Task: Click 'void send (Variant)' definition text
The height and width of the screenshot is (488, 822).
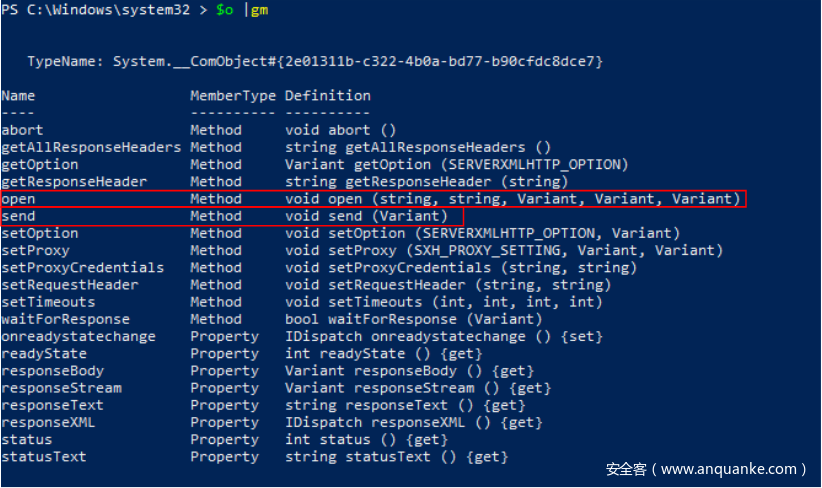Action: coord(366,216)
